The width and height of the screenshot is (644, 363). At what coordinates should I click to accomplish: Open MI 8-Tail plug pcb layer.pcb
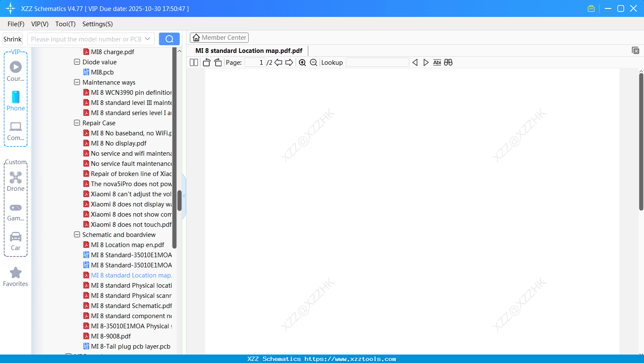pyautogui.click(x=127, y=346)
